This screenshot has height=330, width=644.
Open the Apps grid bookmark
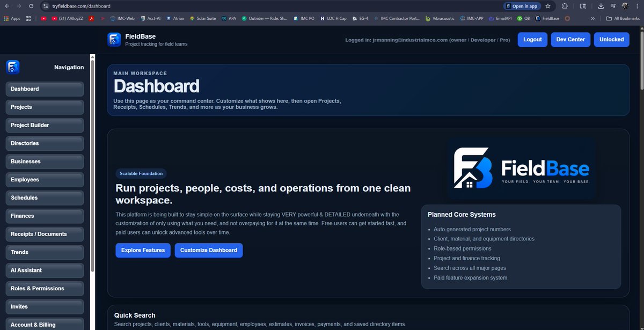pos(12,18)
